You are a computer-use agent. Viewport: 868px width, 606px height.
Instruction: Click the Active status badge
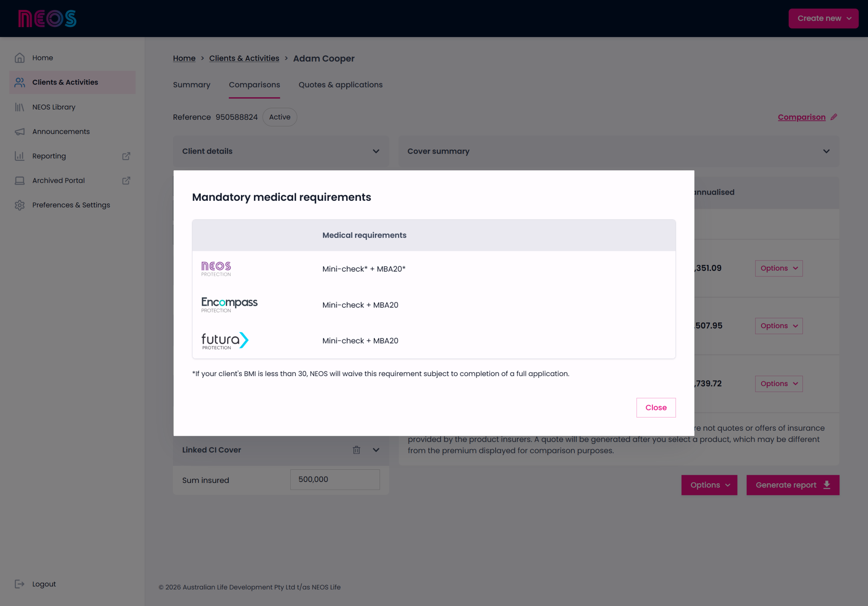pyautogui.click(x=280, y=117)
